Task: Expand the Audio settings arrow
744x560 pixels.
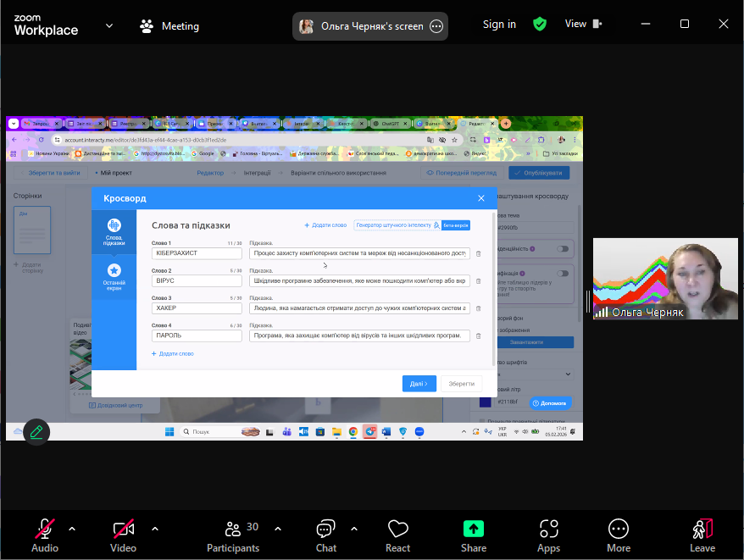Action: 72,529
